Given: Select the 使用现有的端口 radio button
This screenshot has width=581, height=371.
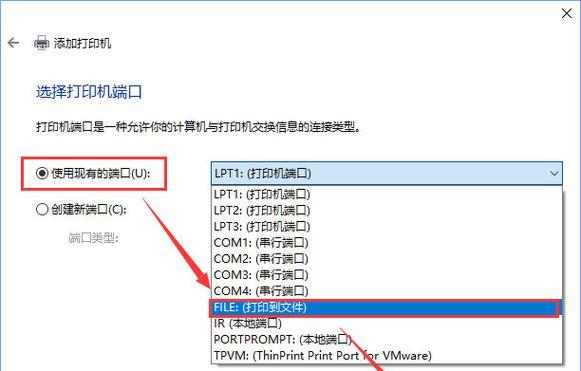Looking at the screenshot, I should pyautogui.click(x=42, y=173).
